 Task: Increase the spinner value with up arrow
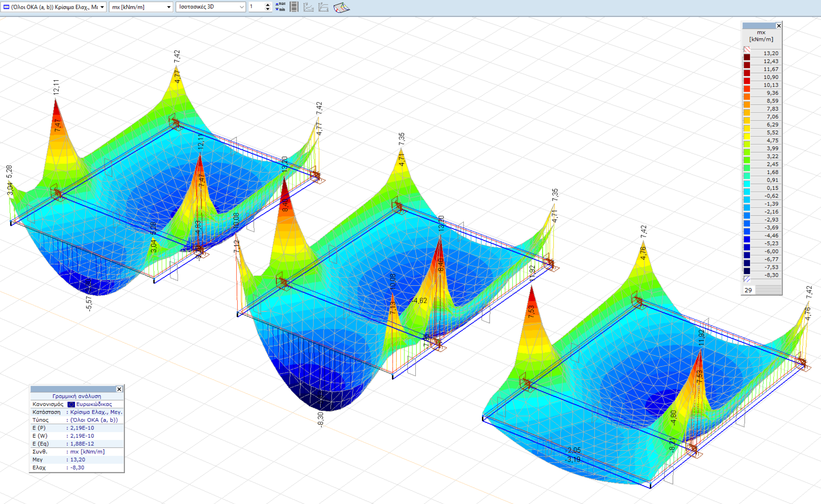coord(268,5)
